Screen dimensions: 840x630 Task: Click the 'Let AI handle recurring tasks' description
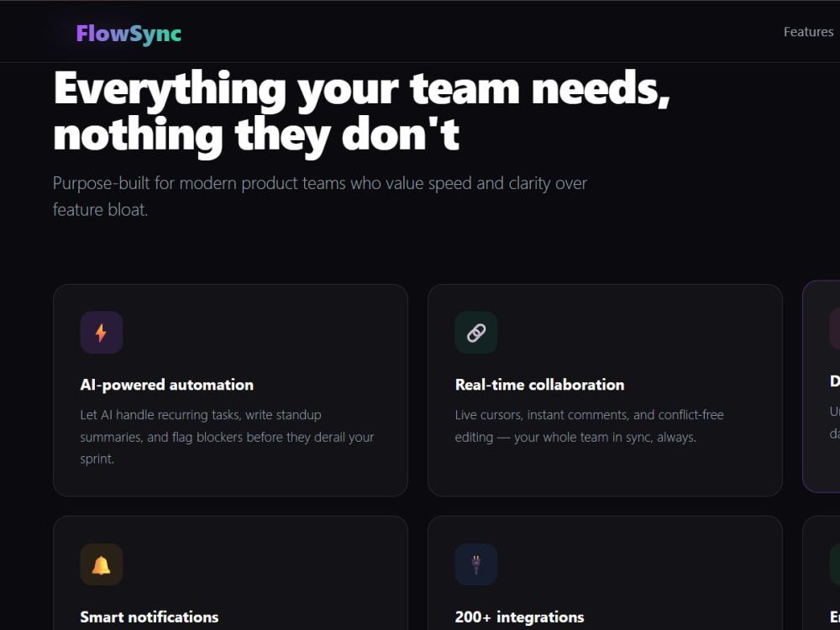[x=227, y=437]
